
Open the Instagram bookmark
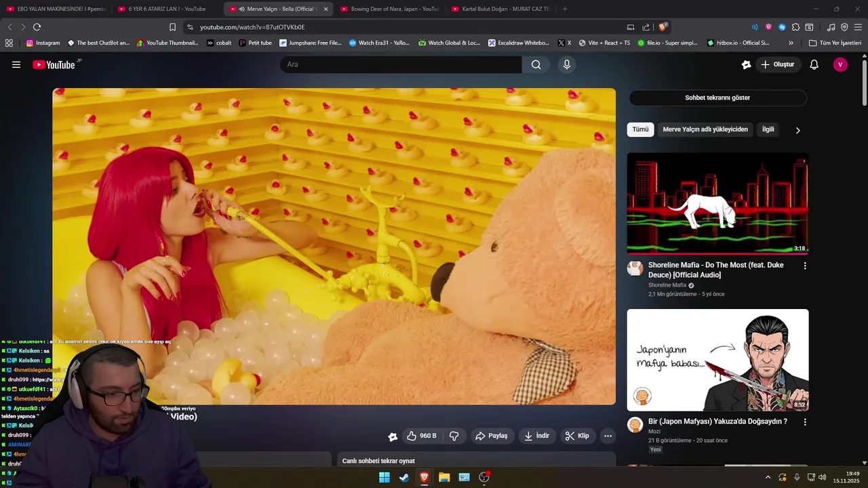tap(43, 43)
